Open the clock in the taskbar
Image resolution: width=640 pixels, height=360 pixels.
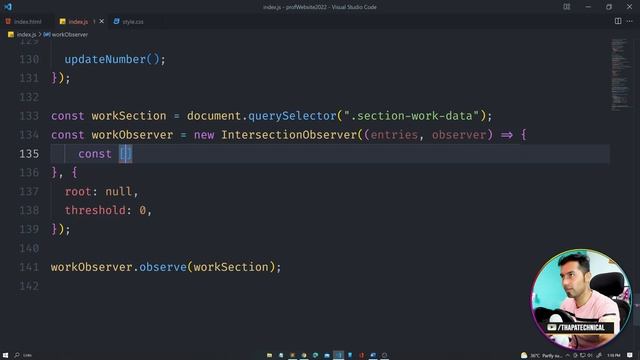coord(613,356)
